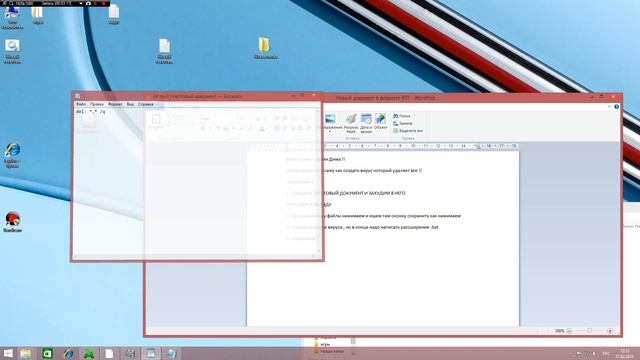Click the green square app in taskbar
This screenshot has height=360, width=640.
(x=47, y=353)
